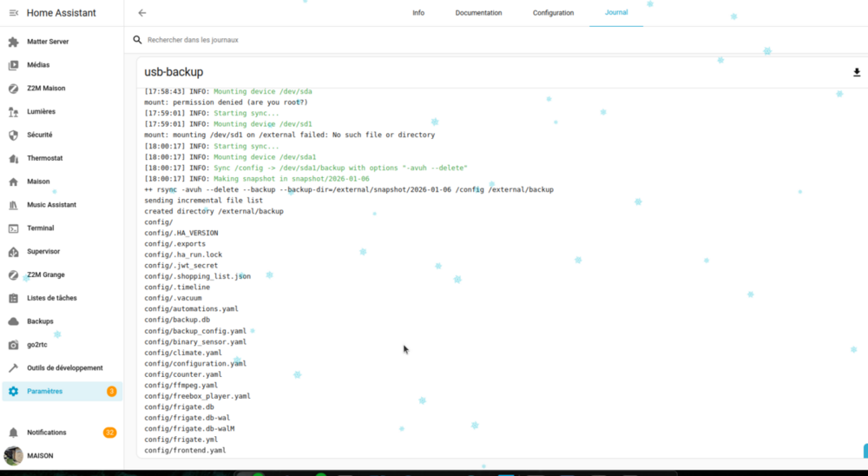Click the 'config/.shopping_list.json' log line
The height and width of the screenshot is (476, 868).
pos(198,276)
